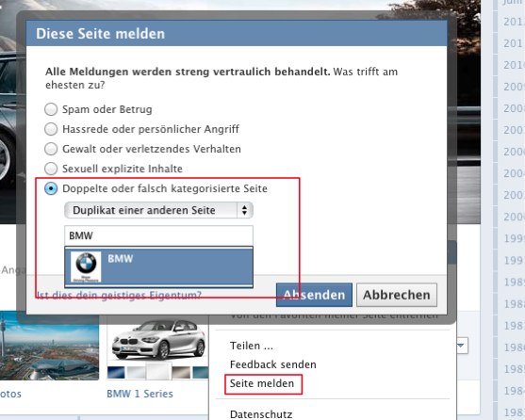Viewport: 525px width, 420px height.
Task: Select 'Gewalt oder verletzendes Verhalten' option
Action: [51, 149]
